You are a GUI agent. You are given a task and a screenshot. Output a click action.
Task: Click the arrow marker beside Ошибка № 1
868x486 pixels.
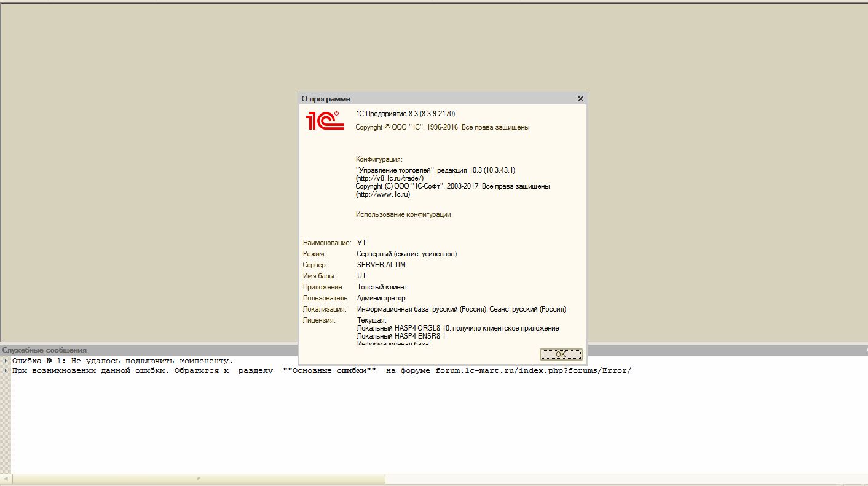tap(6, 361)
